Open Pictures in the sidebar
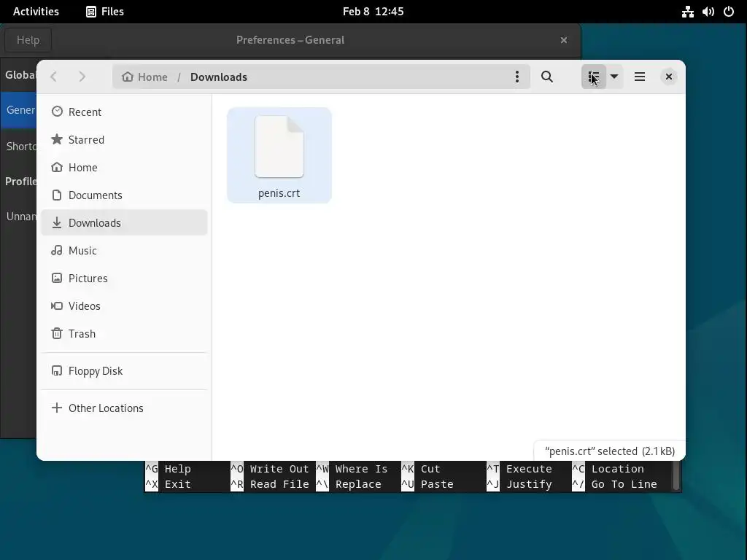The width and height of the screenshot is (747, 560). 124,278
